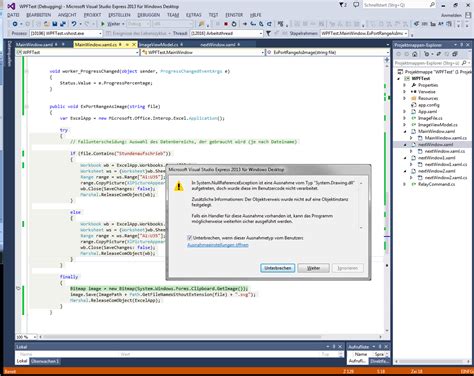Open the ANSICHT menu

(x=67, y=15)
